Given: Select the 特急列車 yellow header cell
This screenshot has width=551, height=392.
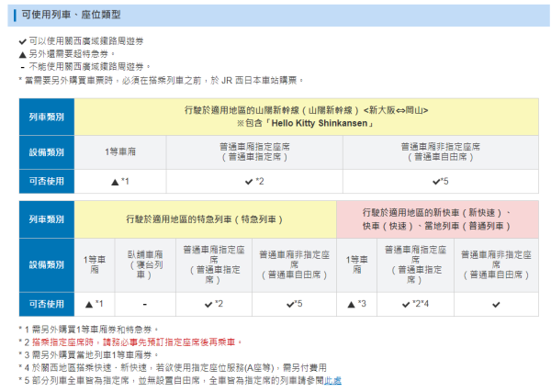Looking at the screenshot, I should (x=205, y=220).
